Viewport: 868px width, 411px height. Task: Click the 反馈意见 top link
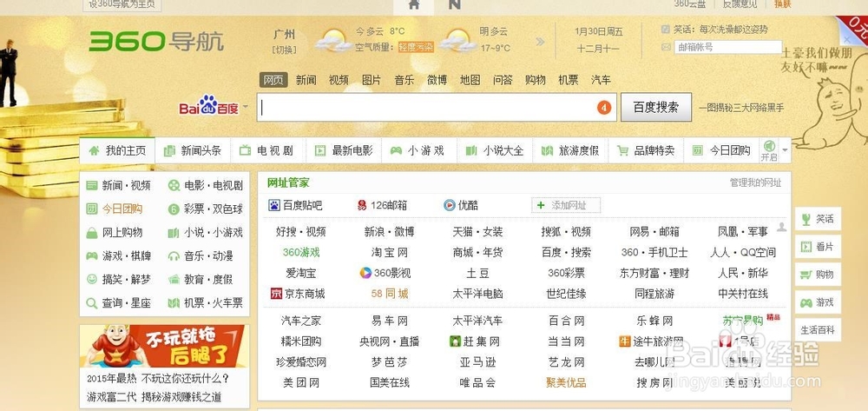(x=740, y=3)
